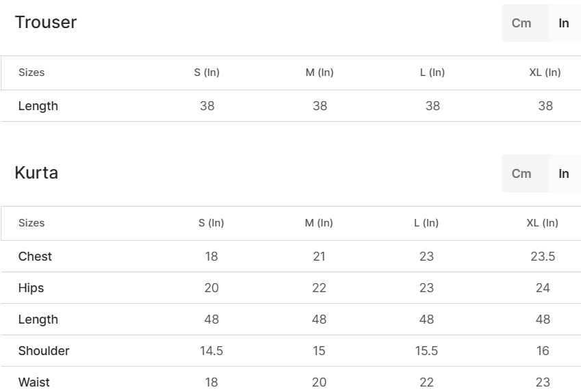Switch Kurta chart to Cm units
581x392 pixels.
click(x=521, y=173)
